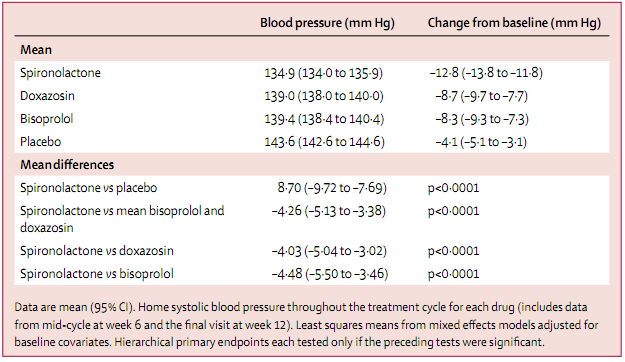Select the Placebo row label
625x362 pixels.
[41, 142]
